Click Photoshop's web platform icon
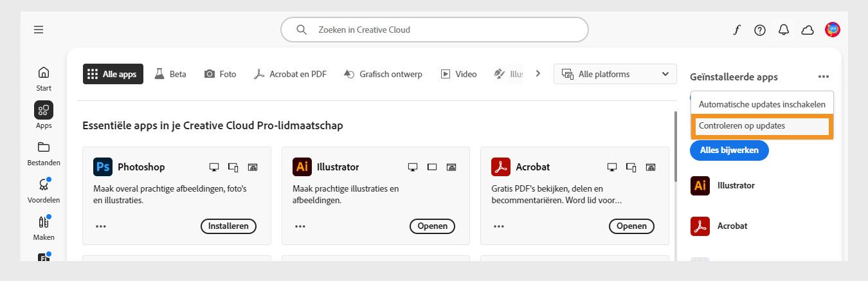 click(x=253, y=167)
